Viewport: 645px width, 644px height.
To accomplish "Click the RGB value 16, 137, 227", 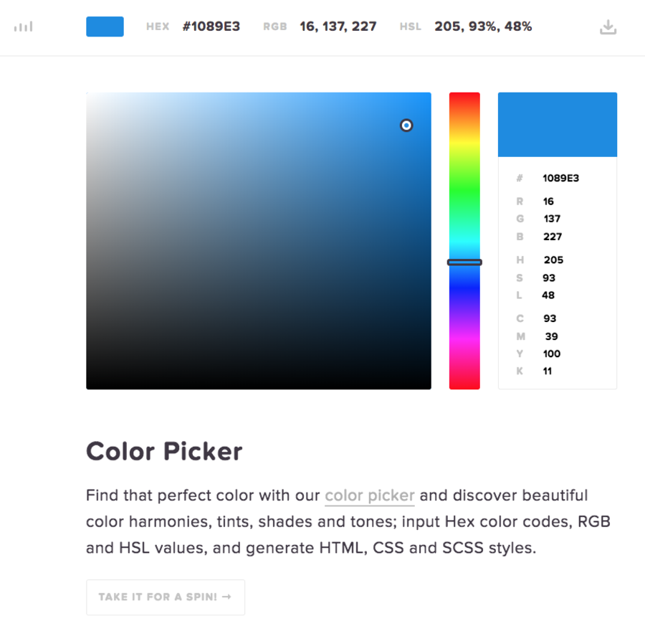I will pyautogui.click(x=338, y=27).
